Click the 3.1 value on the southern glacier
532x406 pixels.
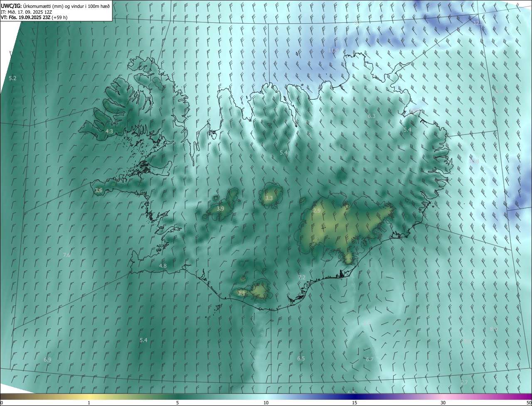coord(241,293)
